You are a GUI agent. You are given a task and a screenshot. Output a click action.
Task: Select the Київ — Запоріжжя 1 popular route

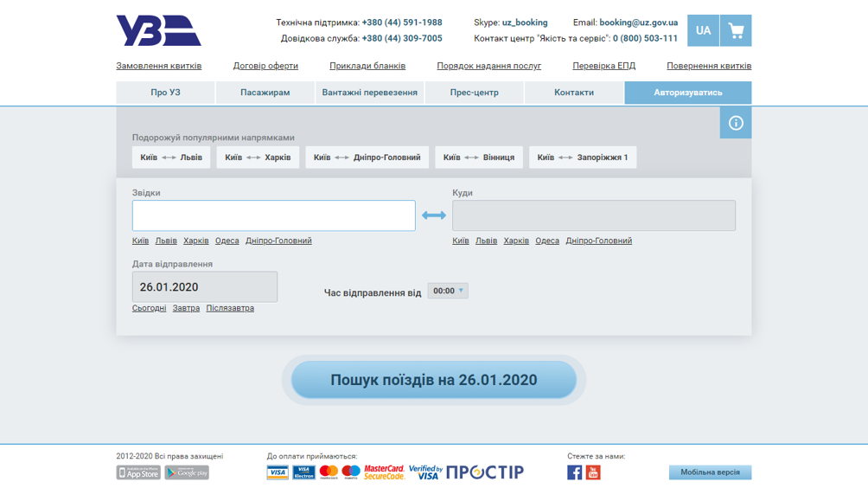[x=583, y=157]
